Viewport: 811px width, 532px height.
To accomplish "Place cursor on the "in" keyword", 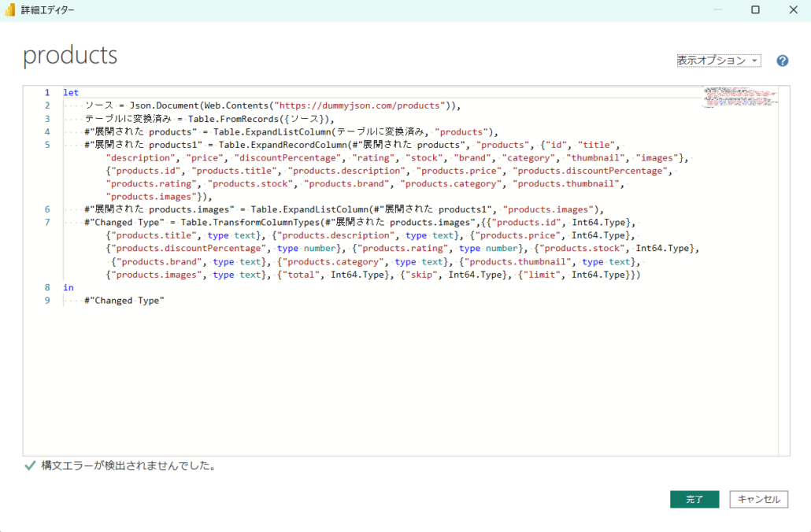I will pyautogui.click(x=69, y=288).
